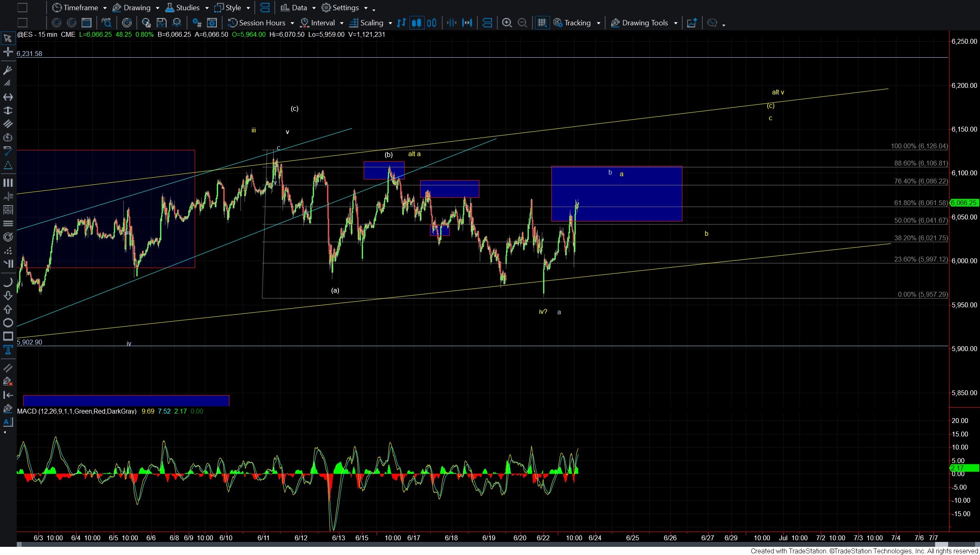Click the @ES - 15 min symbol label
The image size is (980, 555).
37,34
